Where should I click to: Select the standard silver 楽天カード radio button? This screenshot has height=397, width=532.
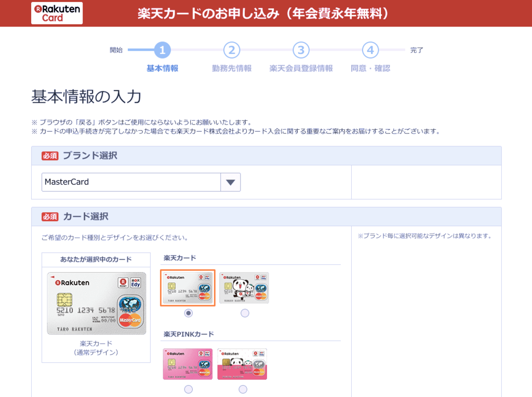(x=188, y=313)
